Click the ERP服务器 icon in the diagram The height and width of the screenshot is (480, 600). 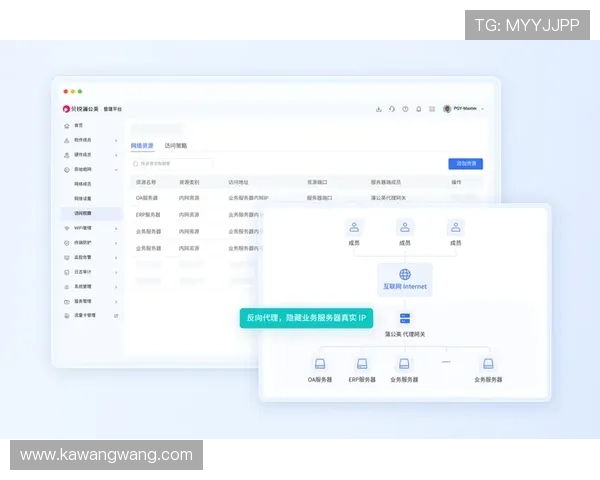[362, 364]
